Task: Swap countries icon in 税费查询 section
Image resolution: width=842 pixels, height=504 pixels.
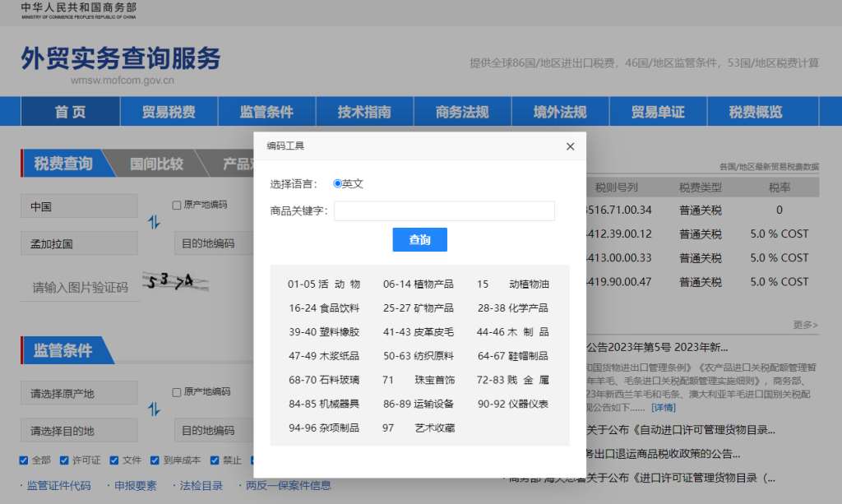Action: (x=154, y=222)
